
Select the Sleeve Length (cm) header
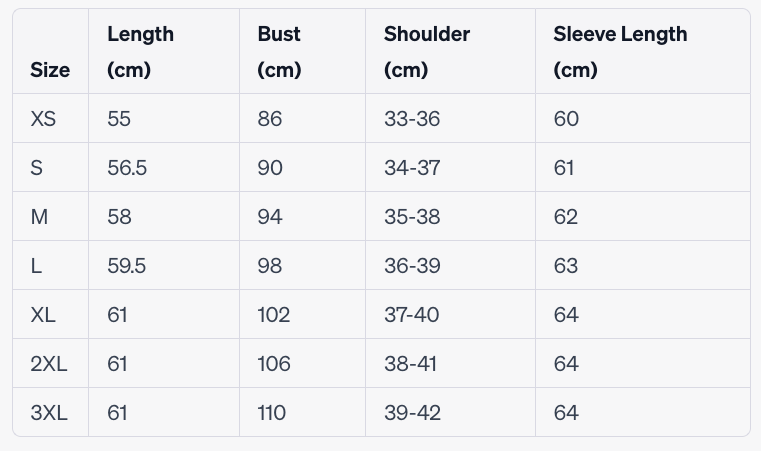pyautogui.click(x=620, y=52)
